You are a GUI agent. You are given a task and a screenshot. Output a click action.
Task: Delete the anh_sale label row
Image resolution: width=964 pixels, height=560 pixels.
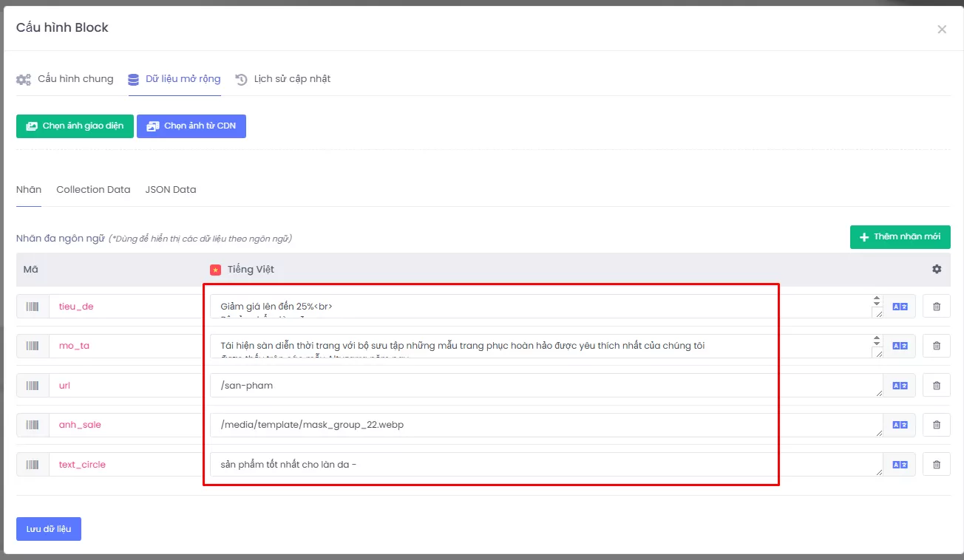point(937,425)
